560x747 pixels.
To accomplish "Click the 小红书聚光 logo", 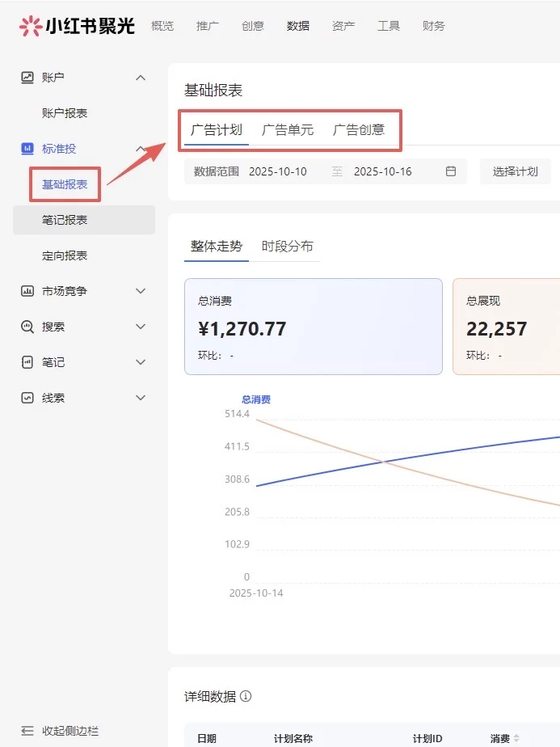I will [77, 26].
